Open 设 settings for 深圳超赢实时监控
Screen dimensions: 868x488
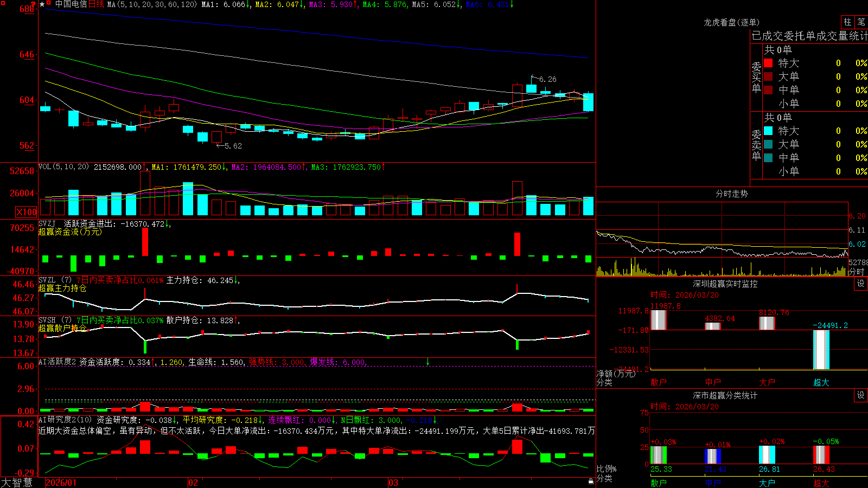[861, 284]
